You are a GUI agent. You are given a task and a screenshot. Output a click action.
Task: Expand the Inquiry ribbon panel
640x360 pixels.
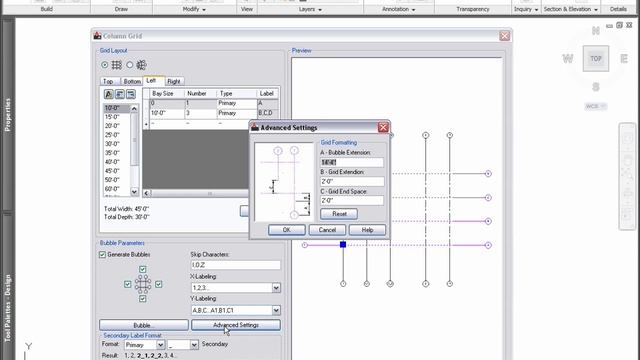click(x=526, y=9)
